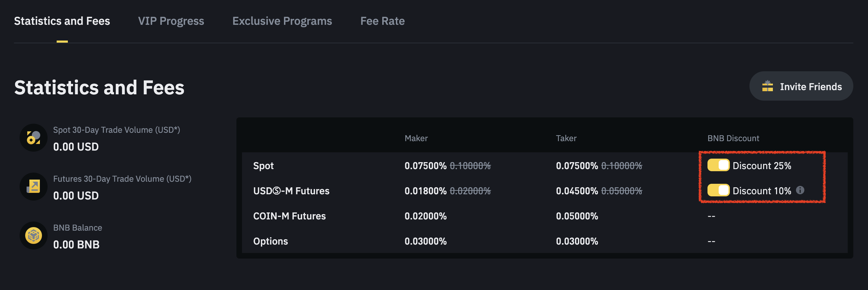Click struck-through Futures taker fee 0.05000%
This screenshot has height=290, width=868.
(x=622, y=191)
